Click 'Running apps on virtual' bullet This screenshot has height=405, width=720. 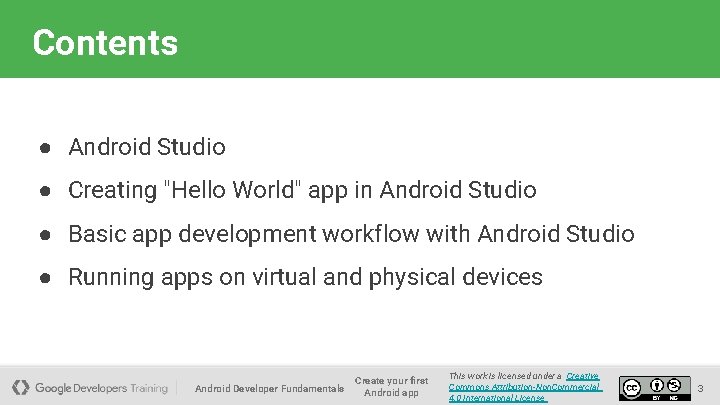click(305, 277)
